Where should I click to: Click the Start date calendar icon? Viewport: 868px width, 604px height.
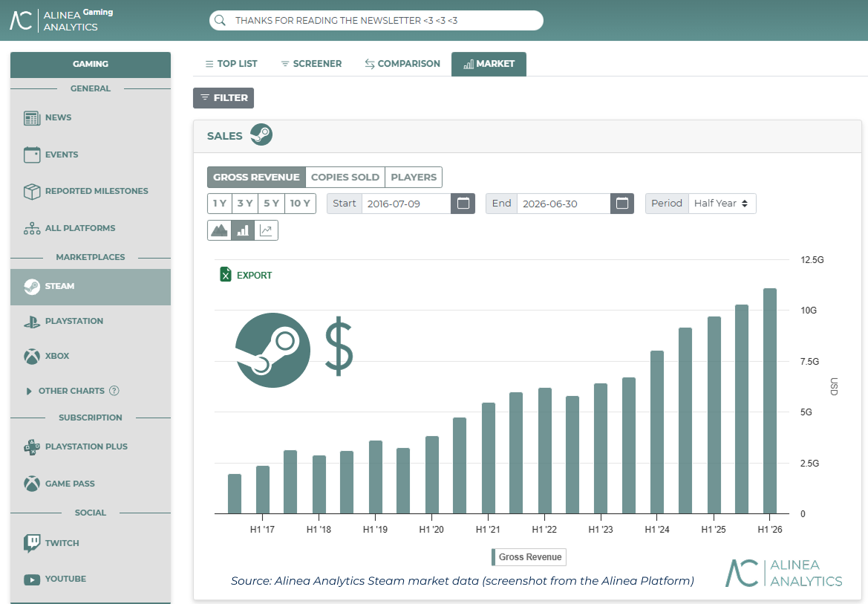click(463, 204)
